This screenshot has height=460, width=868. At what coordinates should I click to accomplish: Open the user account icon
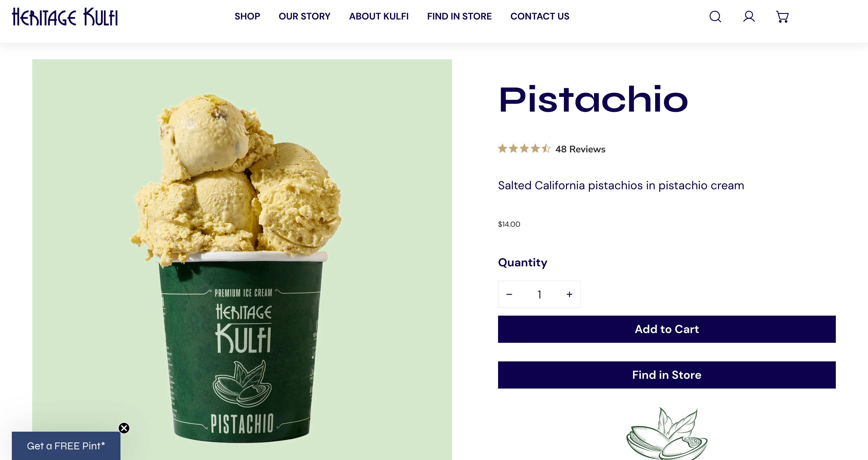point(749,17)
